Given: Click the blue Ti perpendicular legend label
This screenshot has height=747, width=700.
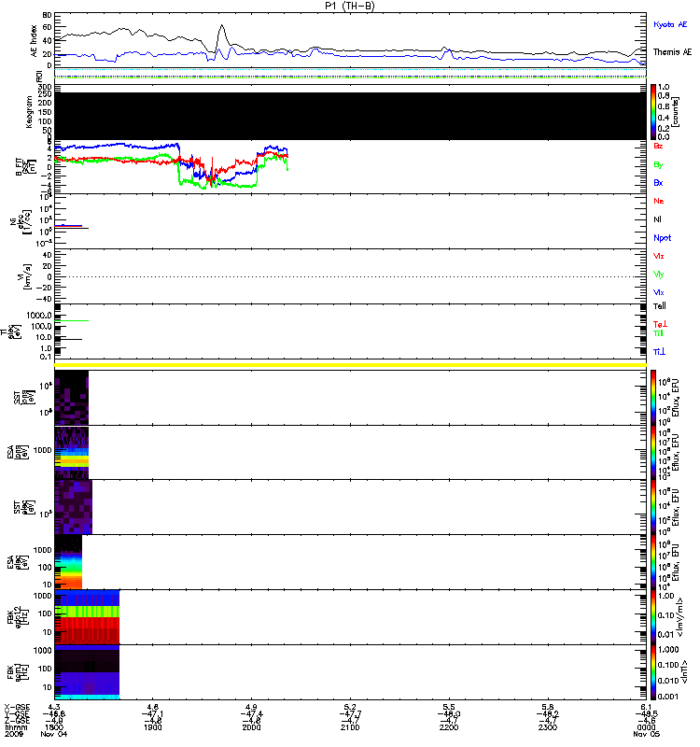Looking at the screenshot, I should [659, 352].
